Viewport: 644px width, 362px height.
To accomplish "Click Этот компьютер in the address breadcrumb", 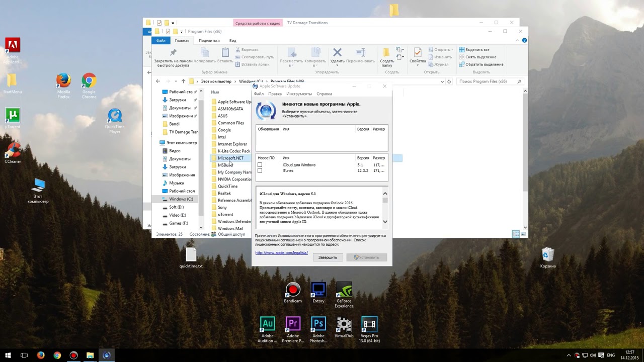I will pyautogui.click(x=216, y=81).
